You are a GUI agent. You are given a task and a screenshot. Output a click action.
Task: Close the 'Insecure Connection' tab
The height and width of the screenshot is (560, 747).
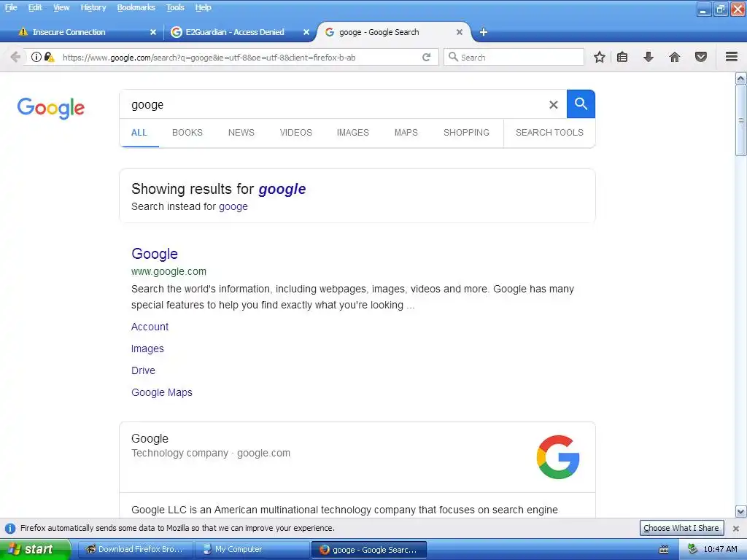click(153, 32)
